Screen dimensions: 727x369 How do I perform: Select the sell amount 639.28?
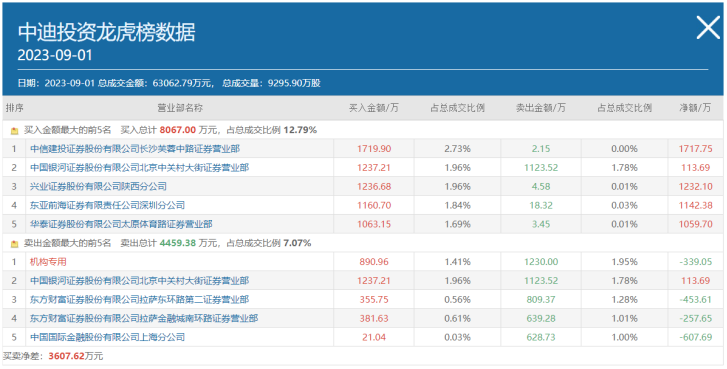point(541,318)
